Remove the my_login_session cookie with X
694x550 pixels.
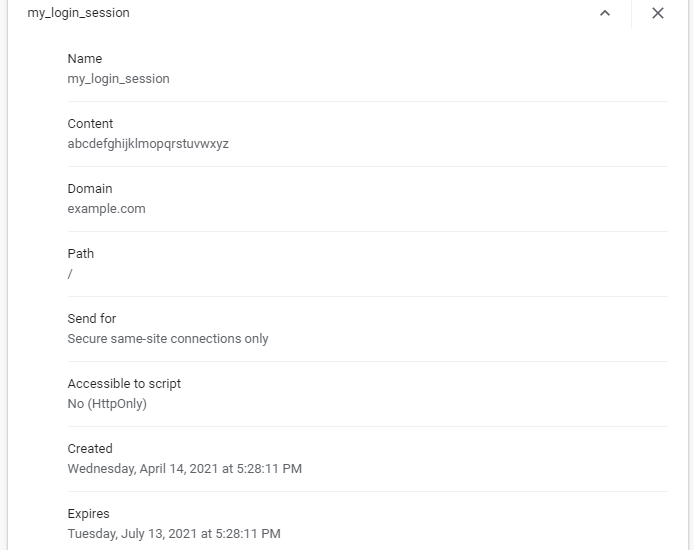[x=658, y=13]
